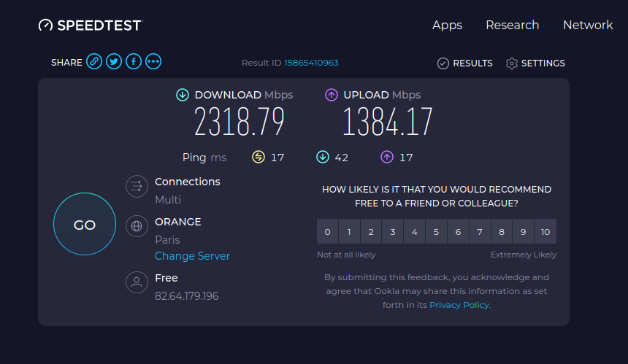
Task: Click the yellow idle ping icon
Action: tap(259, 157)
